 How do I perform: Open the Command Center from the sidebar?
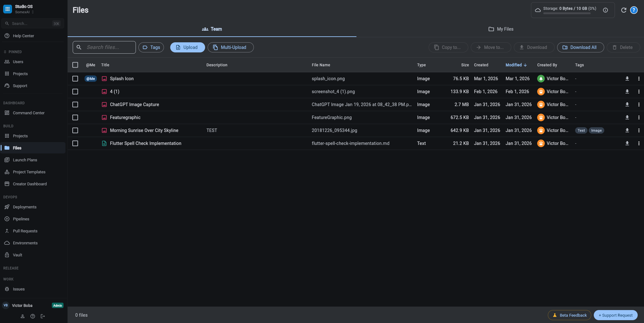(28, 113)
